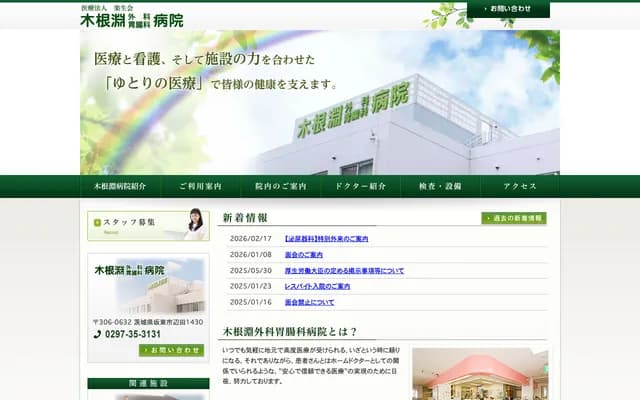Click the phone number 0297-35-3131

(133, 334)
